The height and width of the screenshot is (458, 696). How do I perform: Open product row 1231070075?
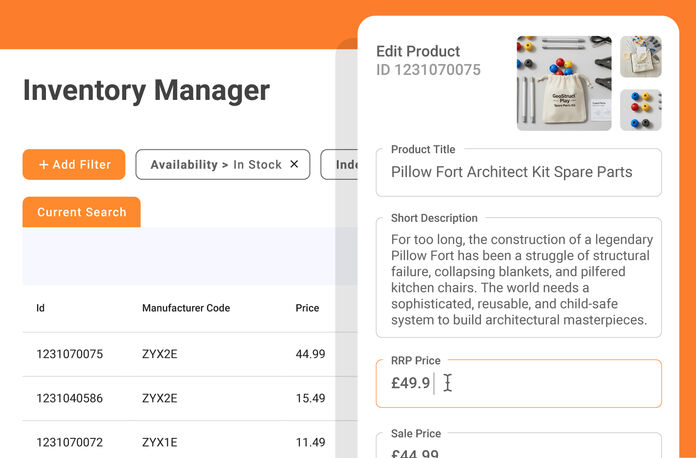point(70,354)
